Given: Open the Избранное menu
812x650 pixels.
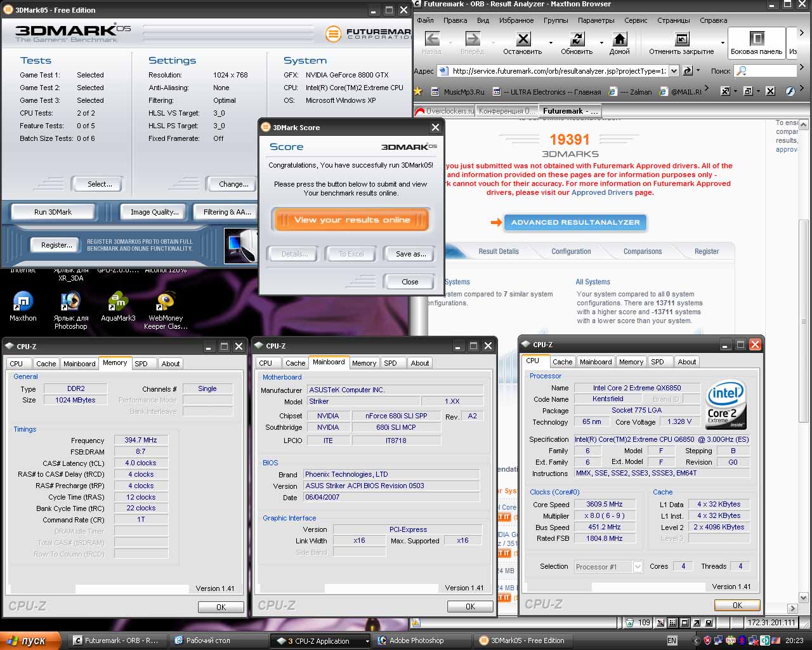Looking at the screenshot, I should 516,20.
